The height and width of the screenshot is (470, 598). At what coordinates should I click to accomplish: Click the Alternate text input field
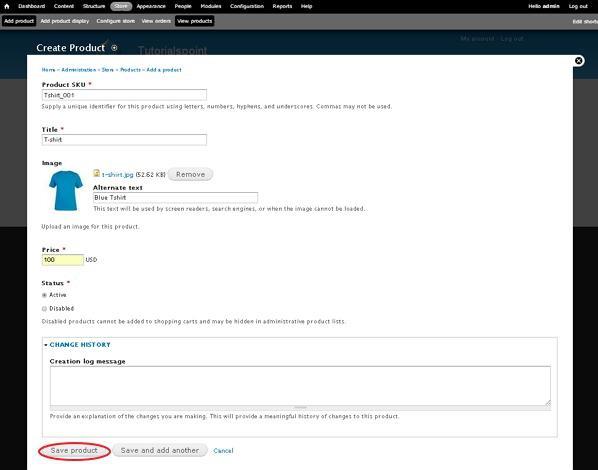(175, 198)
